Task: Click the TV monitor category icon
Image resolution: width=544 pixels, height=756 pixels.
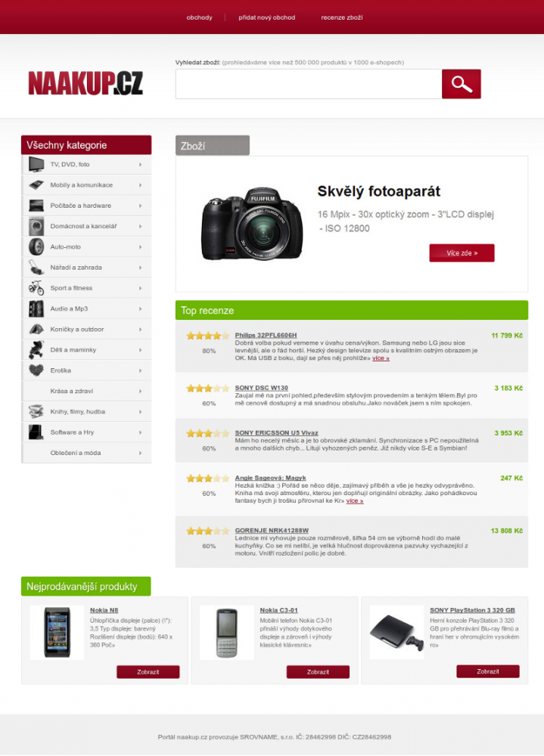Action: pyautogui.click(x=36, y=164)
